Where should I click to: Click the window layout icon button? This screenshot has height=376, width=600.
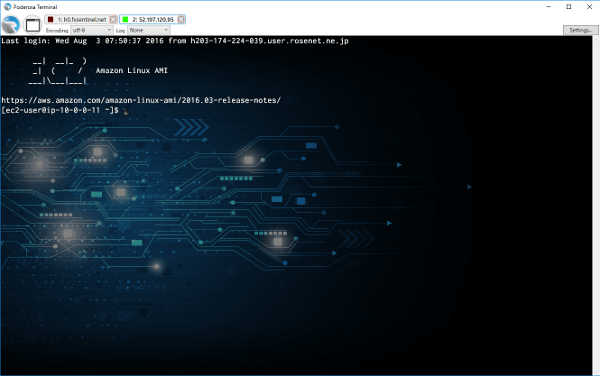point(33,25)
